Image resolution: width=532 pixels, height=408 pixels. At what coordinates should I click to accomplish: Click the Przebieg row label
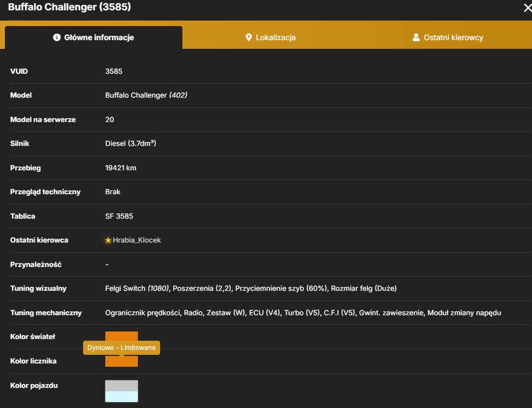tap(26, 168)
